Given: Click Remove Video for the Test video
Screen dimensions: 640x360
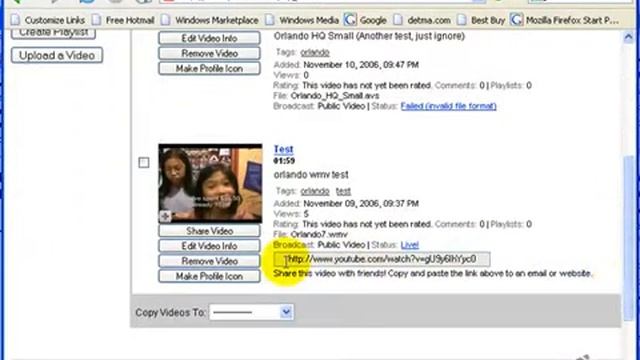Looking at the screenshot, I should [x=209, y=261].
